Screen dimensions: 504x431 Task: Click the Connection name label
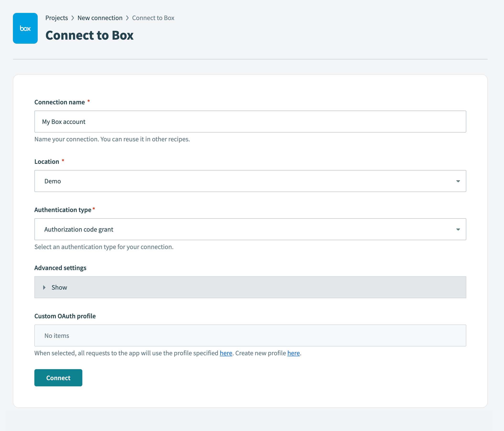(x=60, y=102)
